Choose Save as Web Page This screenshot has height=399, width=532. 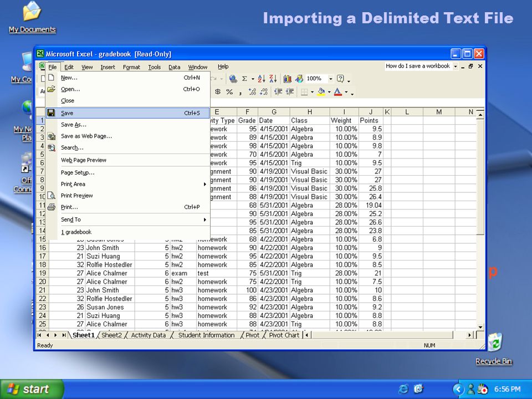[x=127, y=136]
